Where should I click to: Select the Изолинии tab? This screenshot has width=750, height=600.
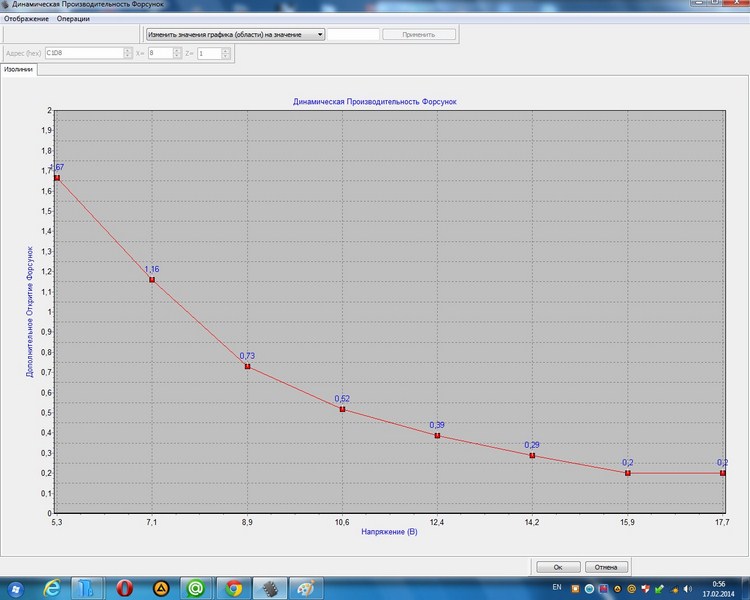click(x=17, y=70)
